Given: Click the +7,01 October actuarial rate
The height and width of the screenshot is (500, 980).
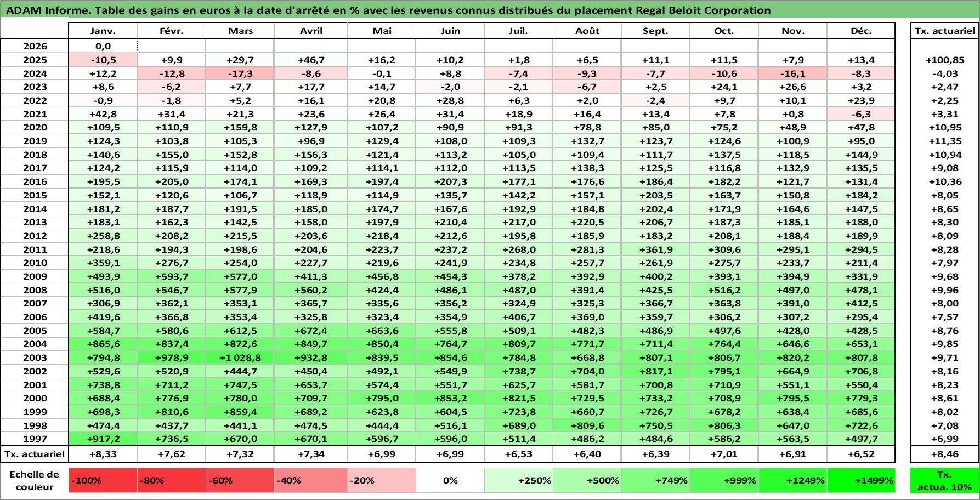Looking at the screenshot, I should tap(724, 454).
